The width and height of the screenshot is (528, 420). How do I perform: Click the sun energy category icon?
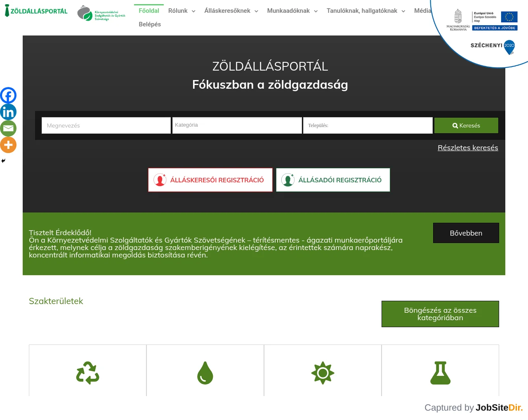(x=323, y=373)
